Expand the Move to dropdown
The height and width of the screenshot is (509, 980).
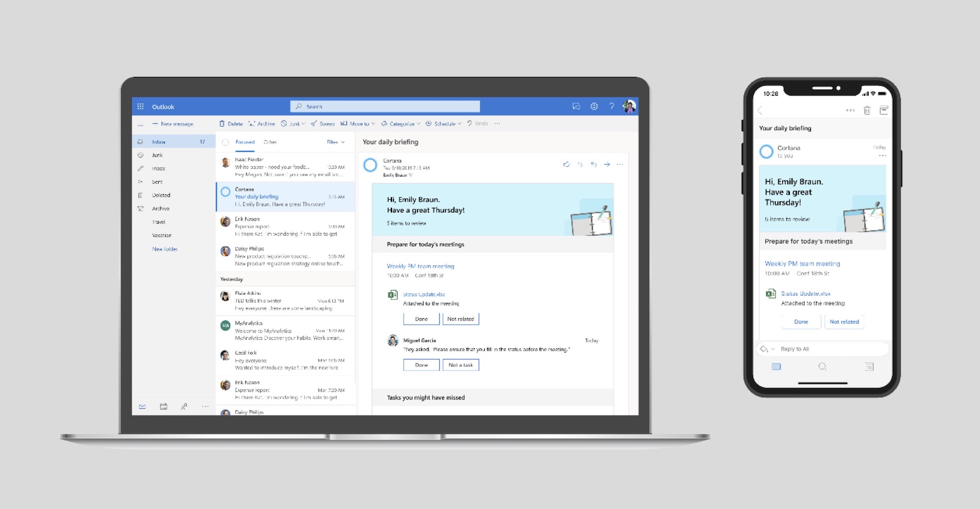[373, 124]
